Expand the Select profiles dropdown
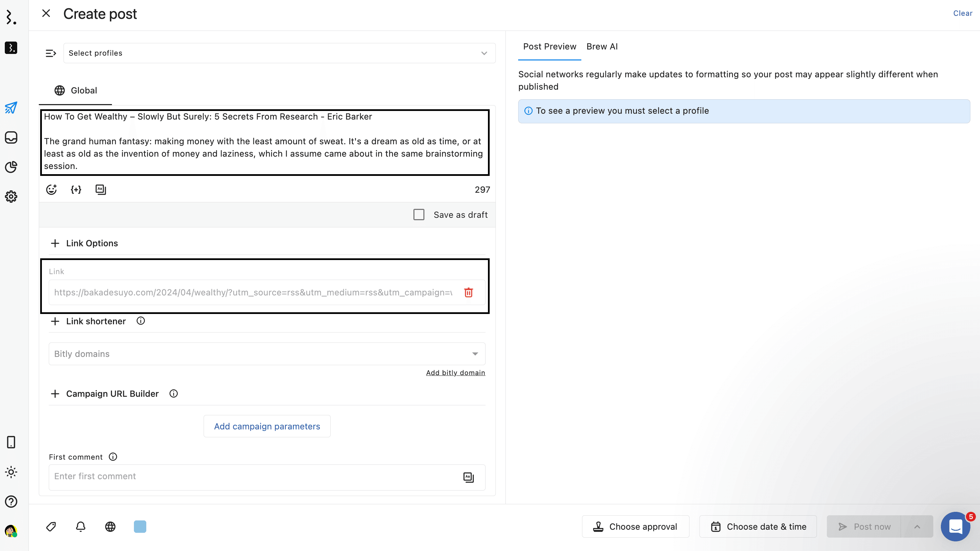 (279, 53)
